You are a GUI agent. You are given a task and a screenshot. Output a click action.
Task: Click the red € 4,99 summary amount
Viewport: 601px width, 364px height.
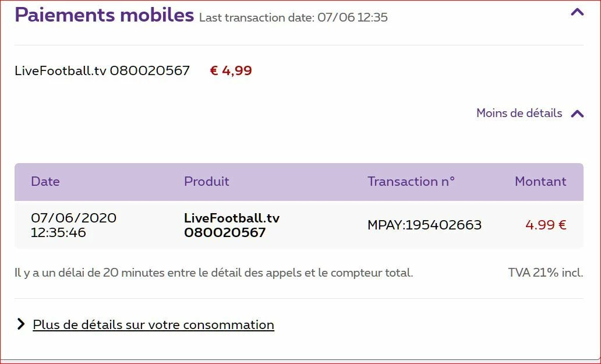pyautogui.click(x=231, y=71)
